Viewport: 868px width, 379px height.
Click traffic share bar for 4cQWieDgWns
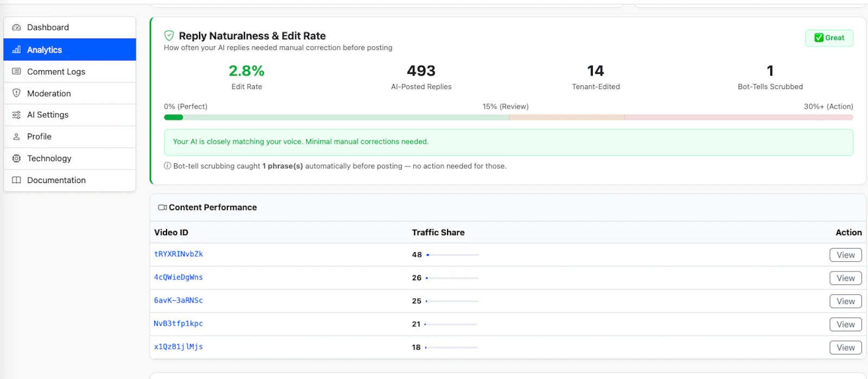pyautogui.click(x=452, y=278)
